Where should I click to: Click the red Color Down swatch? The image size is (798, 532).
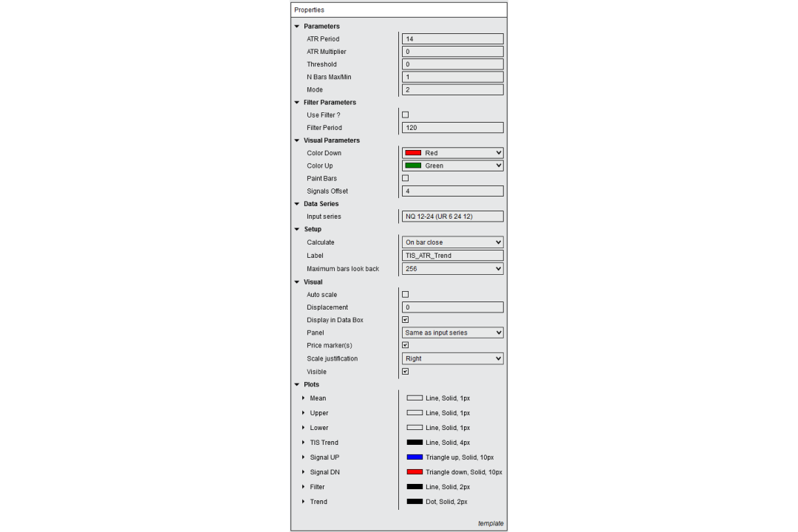pos(413,153)
